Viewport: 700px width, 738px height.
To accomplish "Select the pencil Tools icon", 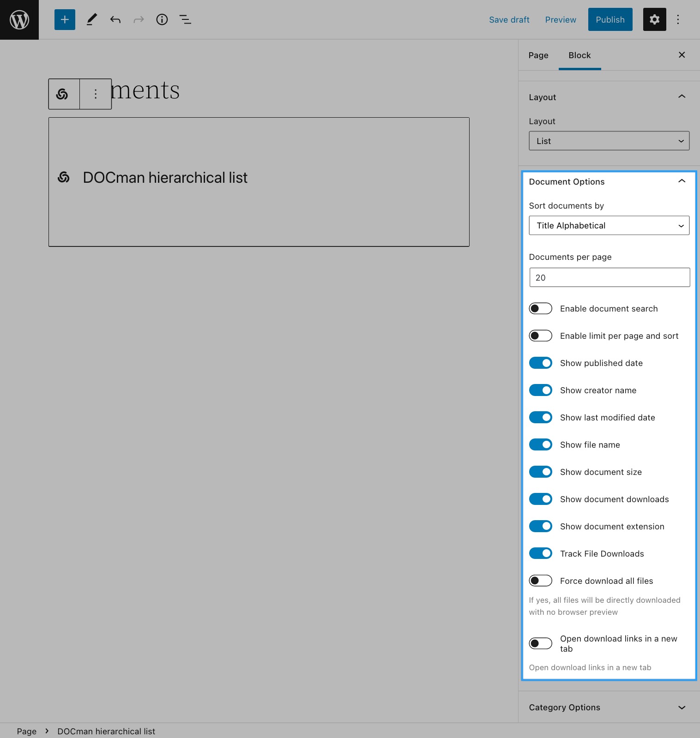I will click(x=92, y=19).
